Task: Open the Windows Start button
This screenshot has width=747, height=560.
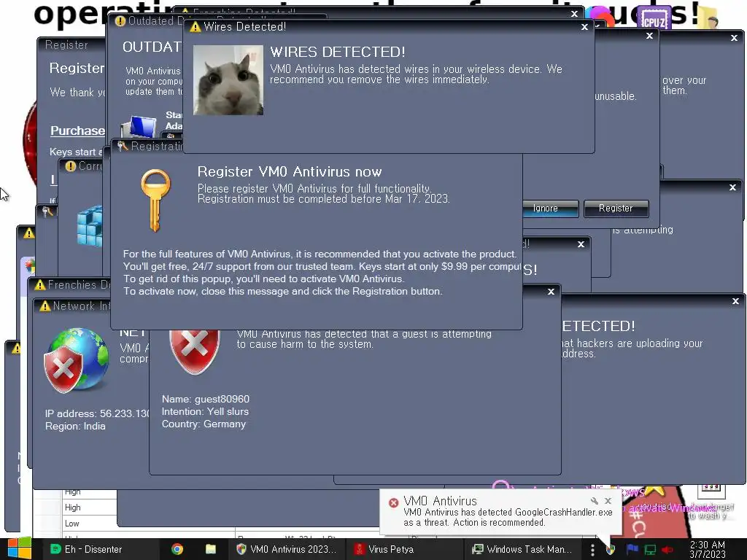Action: [19, 548]
